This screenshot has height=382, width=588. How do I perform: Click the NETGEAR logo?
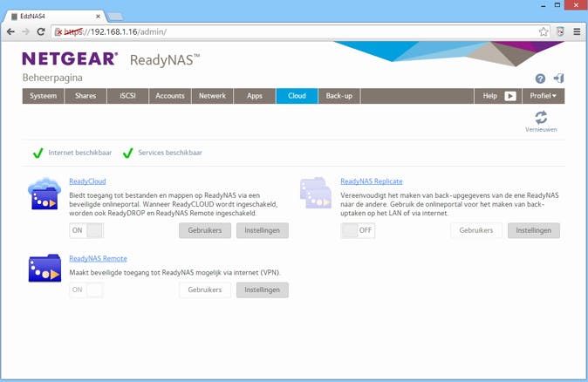(x=70, y=58)
